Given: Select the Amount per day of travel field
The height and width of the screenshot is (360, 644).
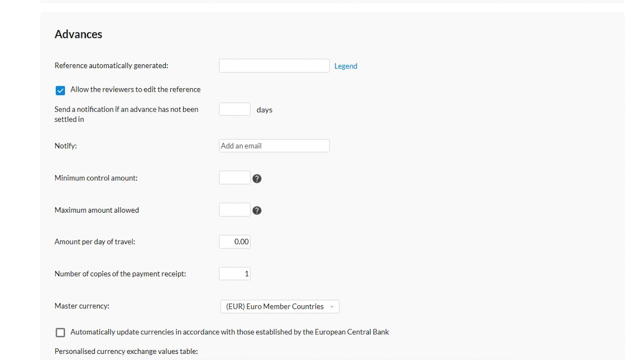Looking at the screenshot, I should 234,242.
